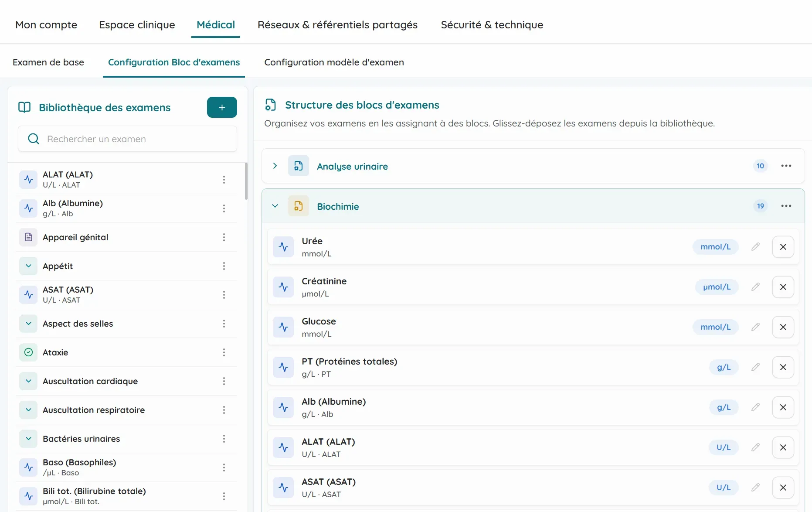The width and height of the screenshot is (812, 512).
Task: Open options menu for ASAT (ASAT) library item
Action: 224,295
